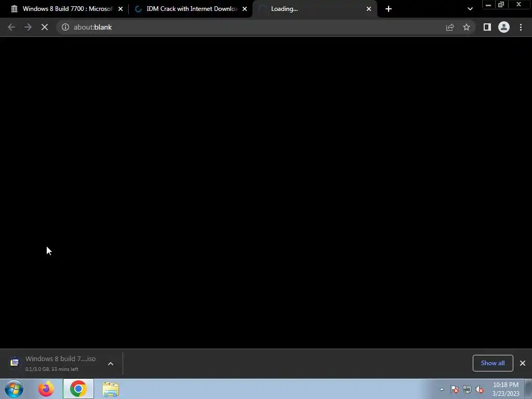Go forward to next page
Image resolution: width=532 pixels, height=399 pixels.
pyautogui.click(x=28, y=27)
